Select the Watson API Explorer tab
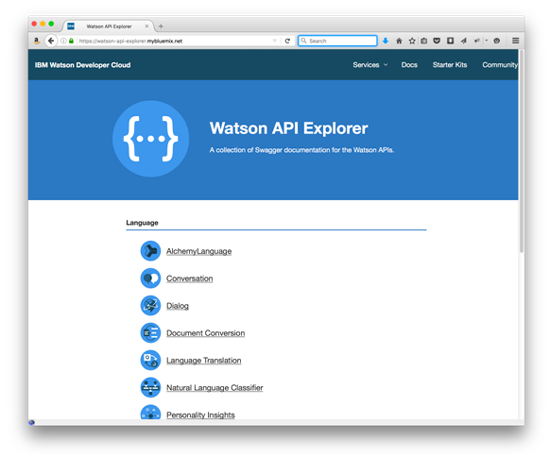550x456 pixels. click(x=109, y=26)
